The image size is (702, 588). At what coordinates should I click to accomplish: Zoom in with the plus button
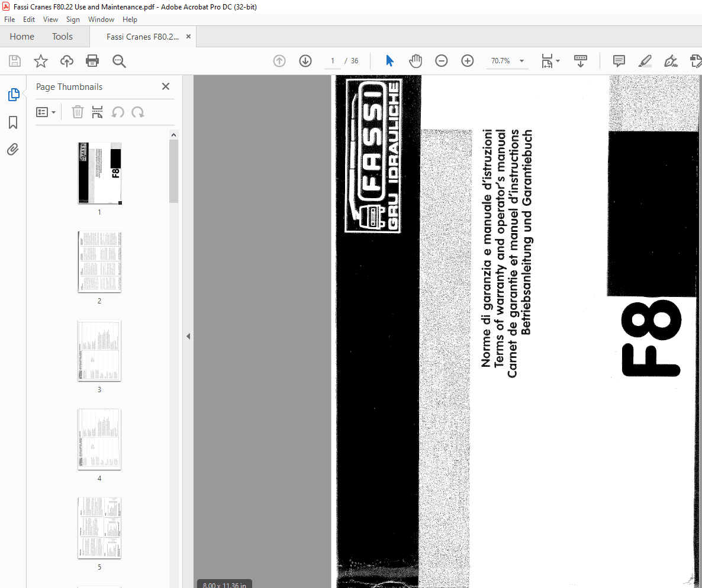point(468,61)
